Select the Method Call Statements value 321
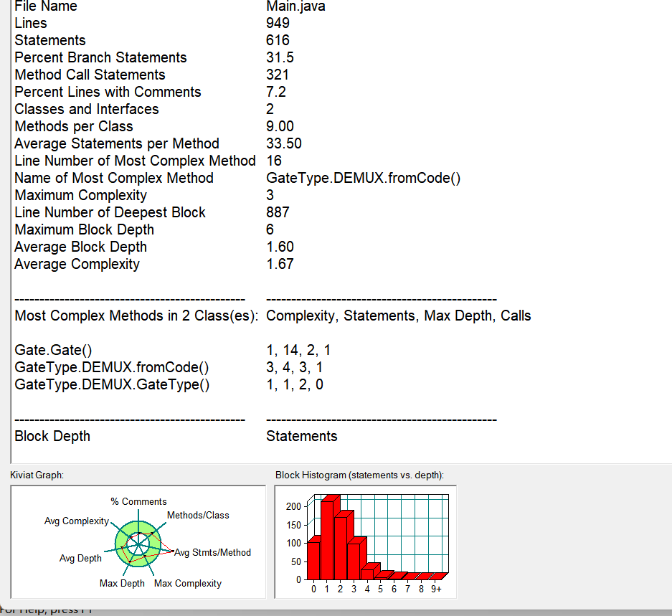Viewport: 672px width, 616px height. pyautogui.click(x=278, y=75)
